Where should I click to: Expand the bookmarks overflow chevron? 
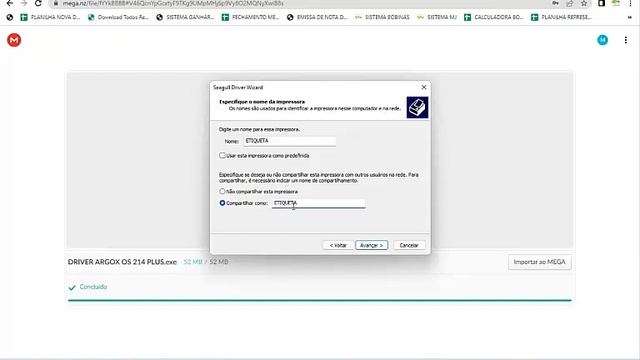pos(629,17)
